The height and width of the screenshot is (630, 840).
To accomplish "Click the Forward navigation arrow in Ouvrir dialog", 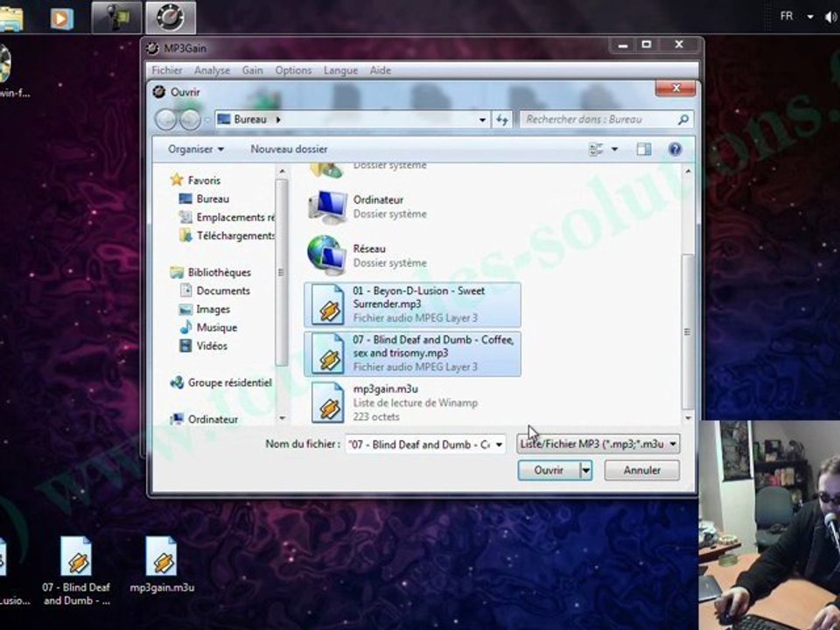I will 190,120.
